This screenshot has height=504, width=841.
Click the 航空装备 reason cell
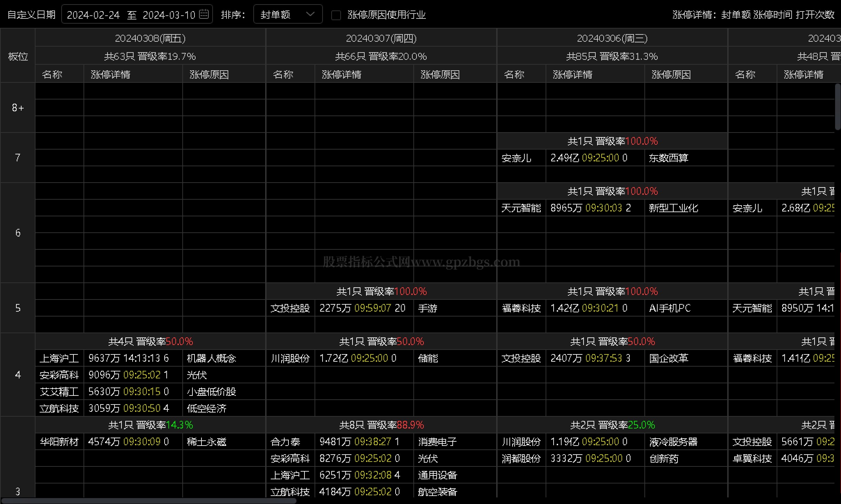pos(455,492)
